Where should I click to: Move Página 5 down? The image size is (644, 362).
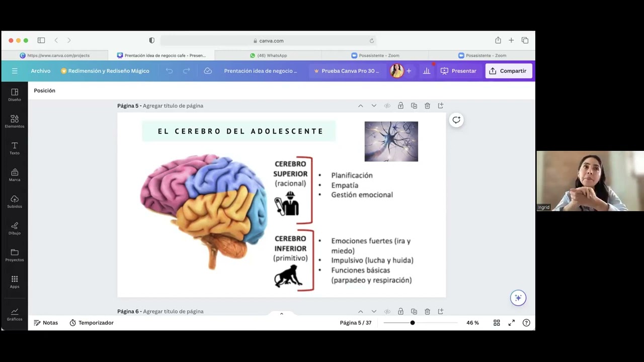coord(374,106)
